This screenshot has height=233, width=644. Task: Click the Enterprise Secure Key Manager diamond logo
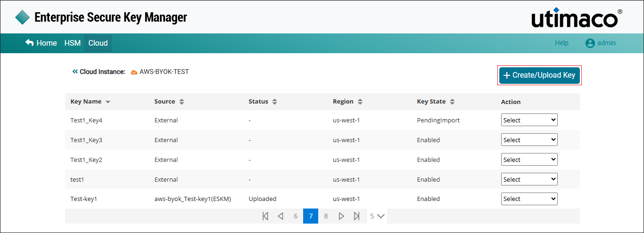(22, 17)
